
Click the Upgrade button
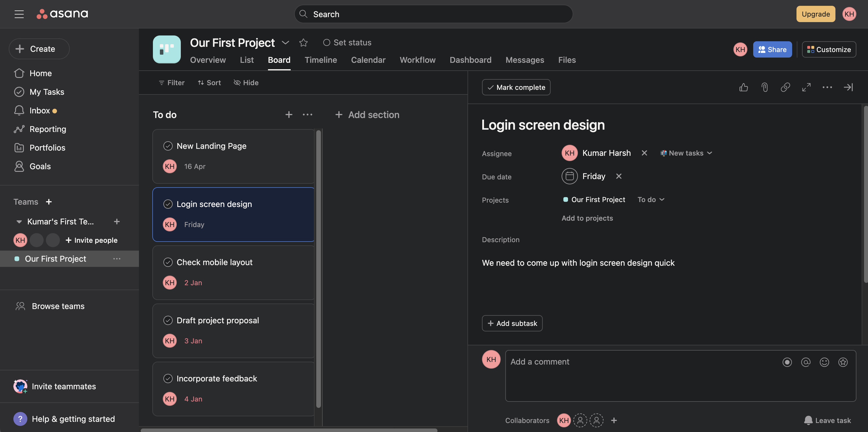tap(816, 14)
